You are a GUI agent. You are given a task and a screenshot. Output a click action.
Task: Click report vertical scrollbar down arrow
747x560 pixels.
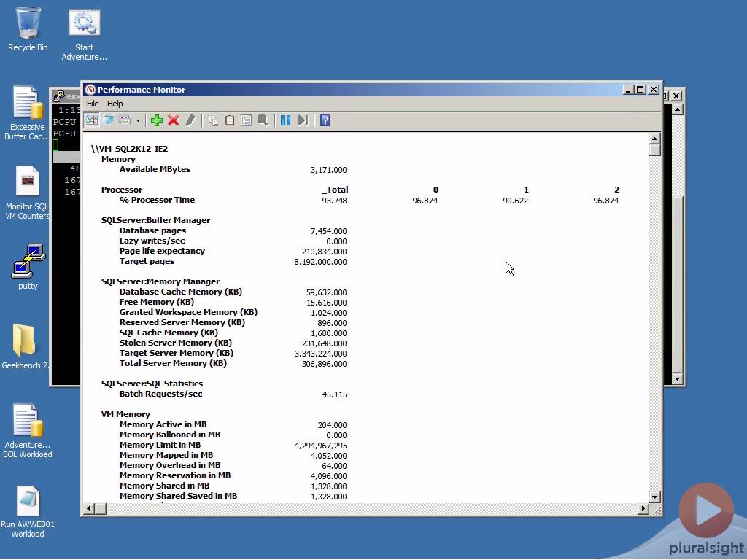pos(654,497)
